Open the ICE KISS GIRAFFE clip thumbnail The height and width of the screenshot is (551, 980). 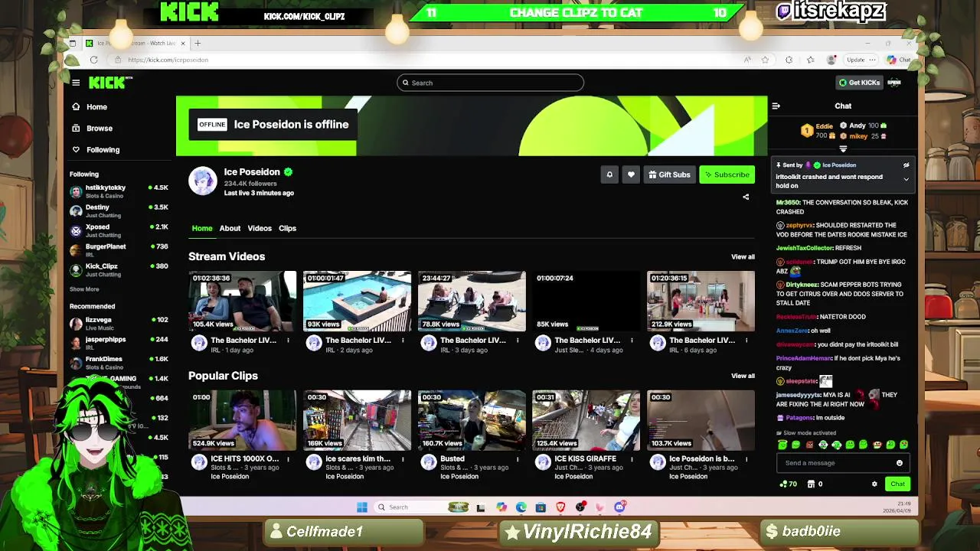(586, 420)
